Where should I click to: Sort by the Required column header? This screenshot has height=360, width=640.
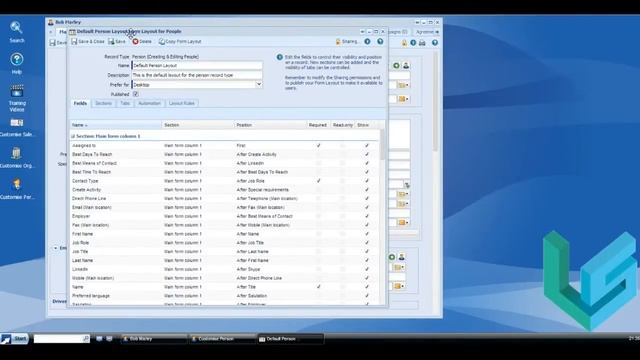click(318, 125)
